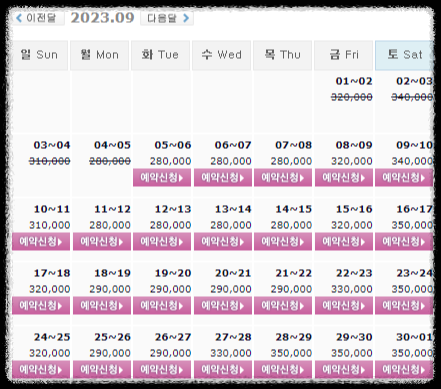Screen dimensions: 441x389
Task: Request reservation for 15~16
Action: (344, 241)
